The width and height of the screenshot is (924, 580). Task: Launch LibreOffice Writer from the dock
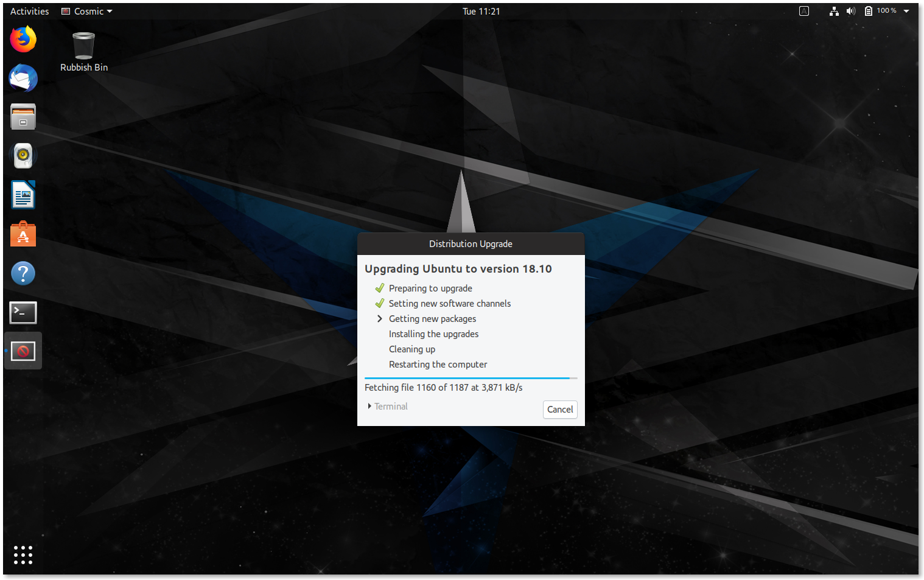23,195
